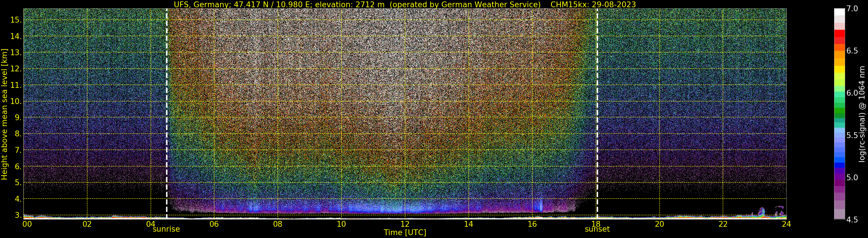Pick the white segment atop the colorbar
The width and height of the screenshot is (868, 238).
tap(839, 12)
